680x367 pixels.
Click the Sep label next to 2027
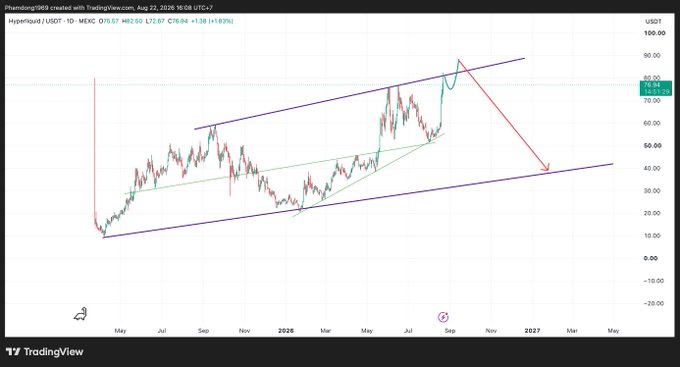pyautogui.click(x=450, y=331)
